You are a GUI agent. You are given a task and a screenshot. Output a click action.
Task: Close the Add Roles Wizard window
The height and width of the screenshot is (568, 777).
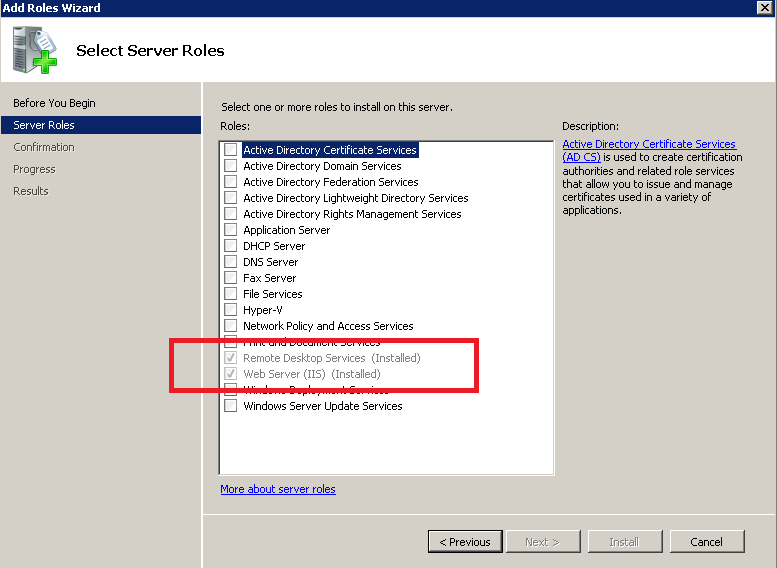click(x=765, y=7)
